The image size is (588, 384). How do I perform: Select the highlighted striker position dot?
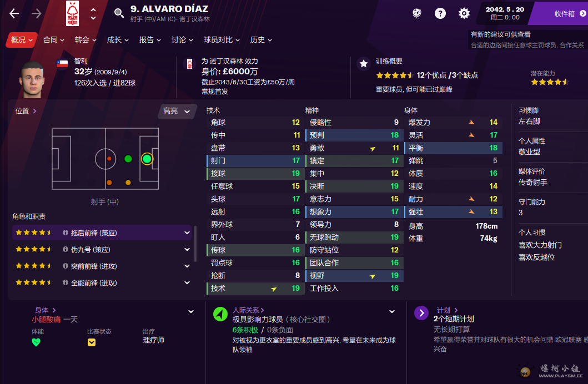[x=147, y=159]
